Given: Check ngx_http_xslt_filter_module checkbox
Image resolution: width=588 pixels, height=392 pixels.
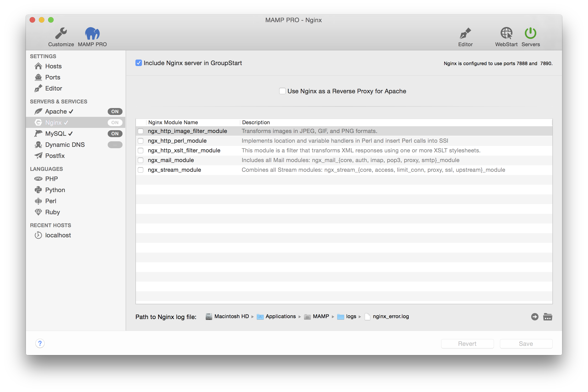Looking at the screenshot, I should click(x=141, y=151).
